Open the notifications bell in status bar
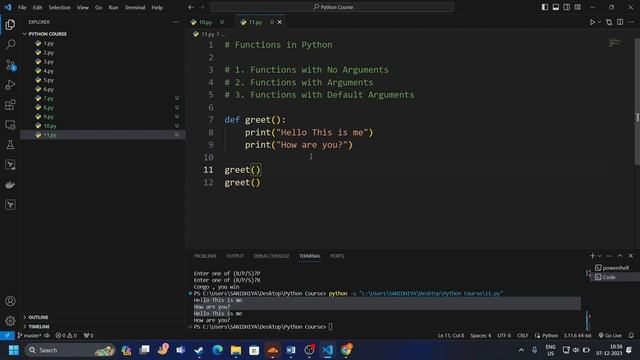 click(x=631, y=336)
